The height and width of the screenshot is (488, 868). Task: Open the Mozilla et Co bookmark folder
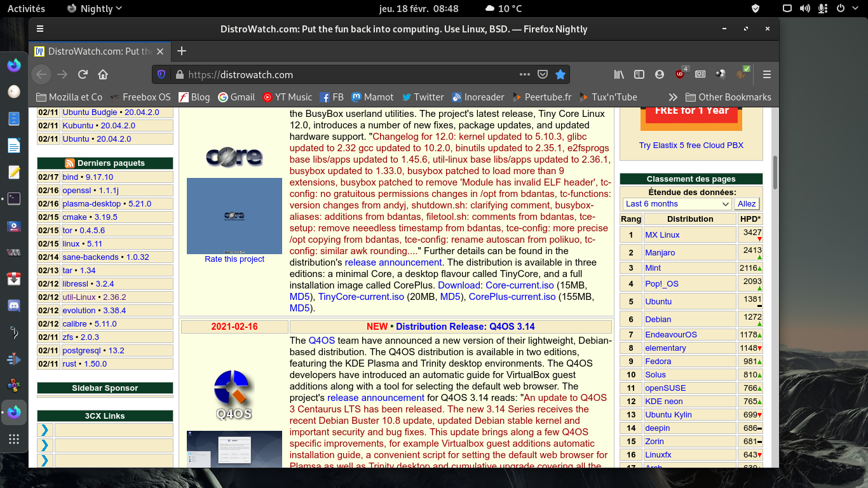click(x=69, y=97)
